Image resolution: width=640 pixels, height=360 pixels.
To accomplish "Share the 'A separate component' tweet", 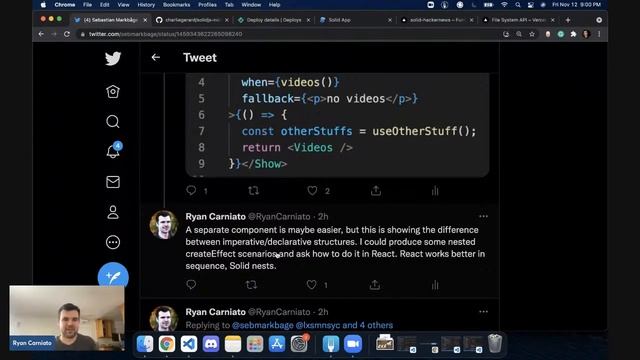I will pos(375,284).
